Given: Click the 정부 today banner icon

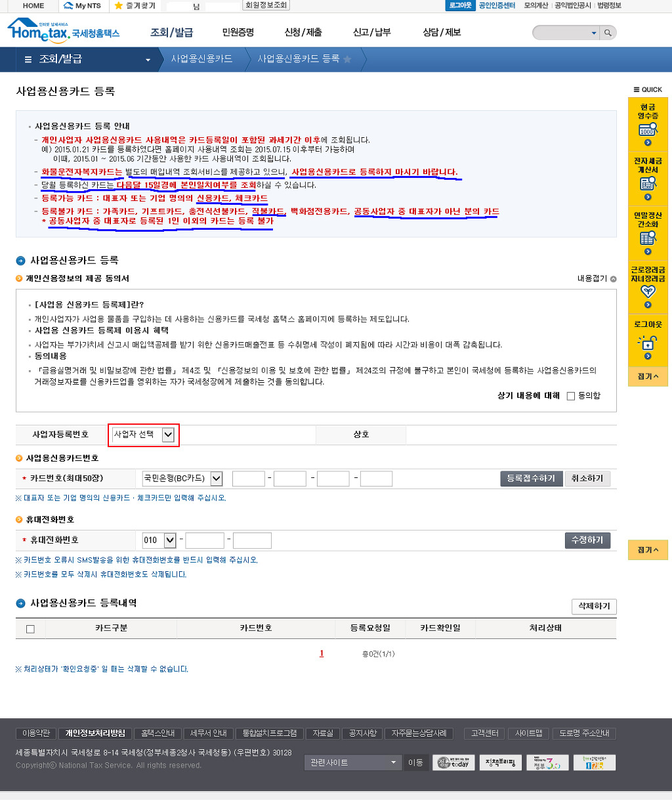Looking at the screenshot, I should click(x=453, y=762).
